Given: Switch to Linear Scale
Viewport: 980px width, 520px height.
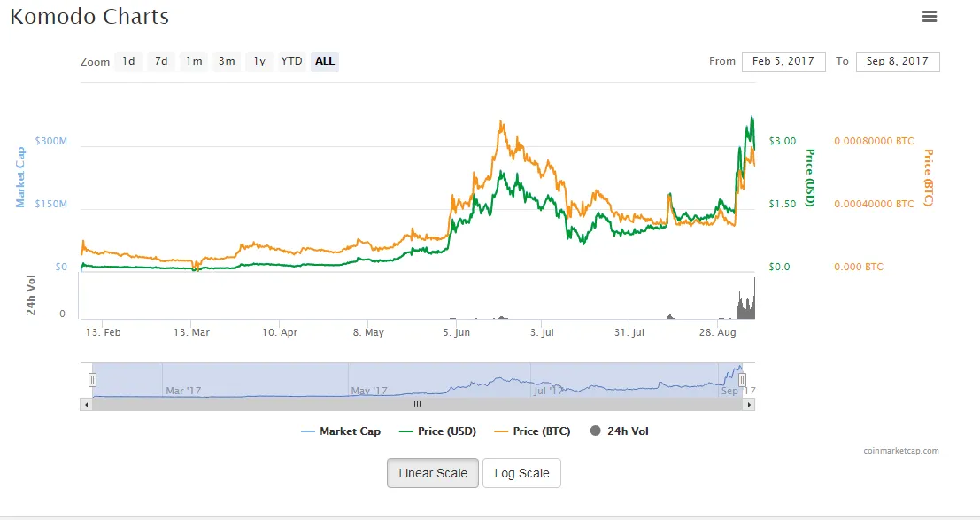Looking at the screenshot, I should click(433, 473).
